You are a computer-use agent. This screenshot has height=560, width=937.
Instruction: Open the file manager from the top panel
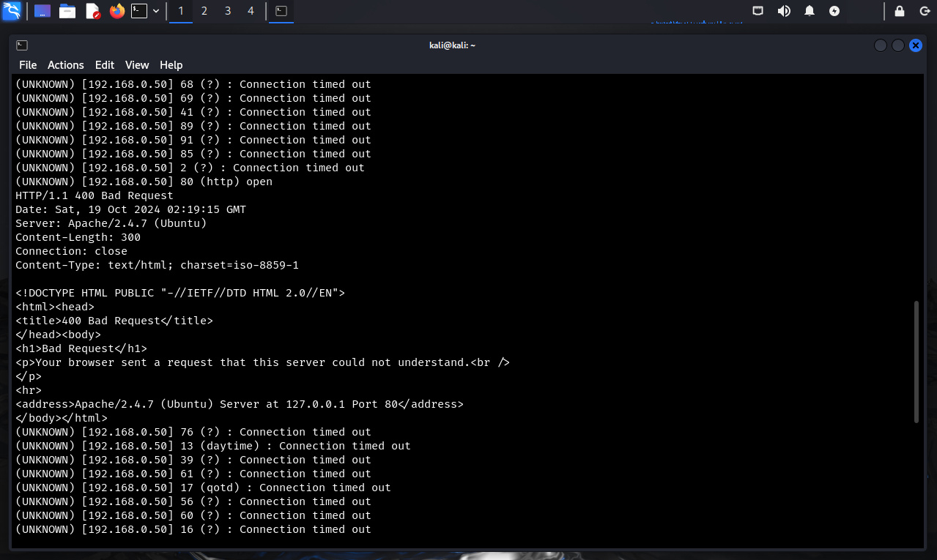click(x=67, y=11)
